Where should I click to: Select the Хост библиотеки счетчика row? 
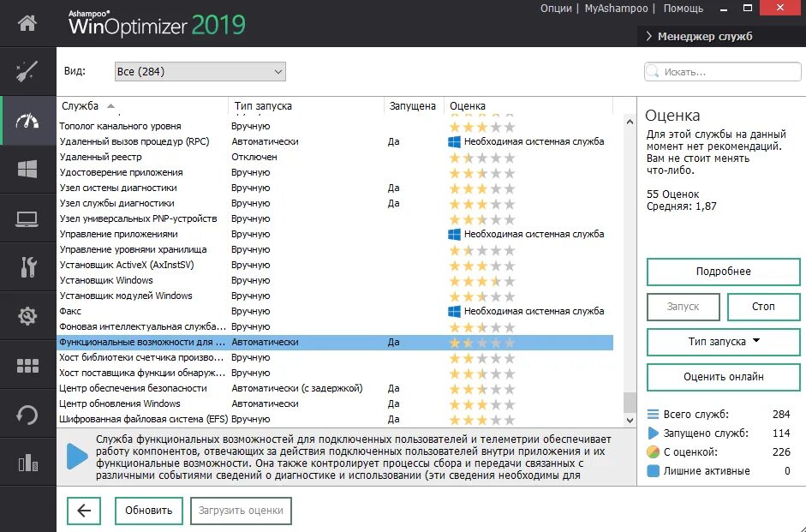335,358
